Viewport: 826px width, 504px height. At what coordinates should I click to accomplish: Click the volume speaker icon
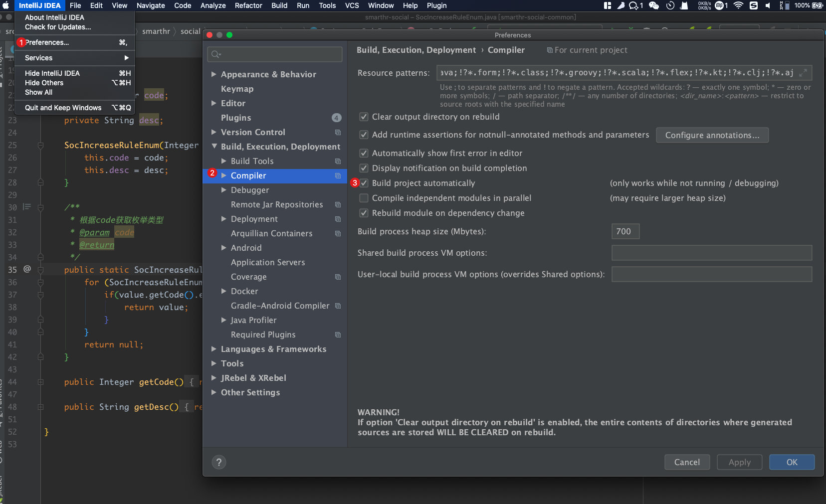point(768,5)
